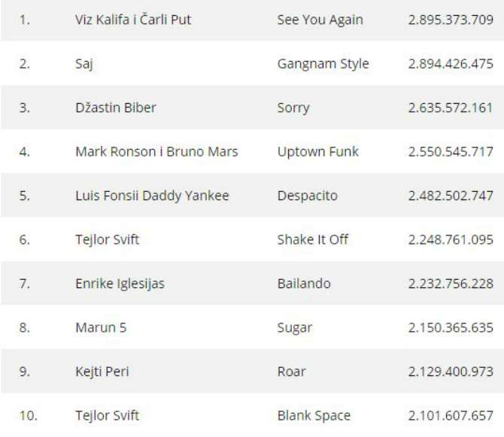504x437 pixels.
Task: Click the song title Despacito
Action: 308,196
